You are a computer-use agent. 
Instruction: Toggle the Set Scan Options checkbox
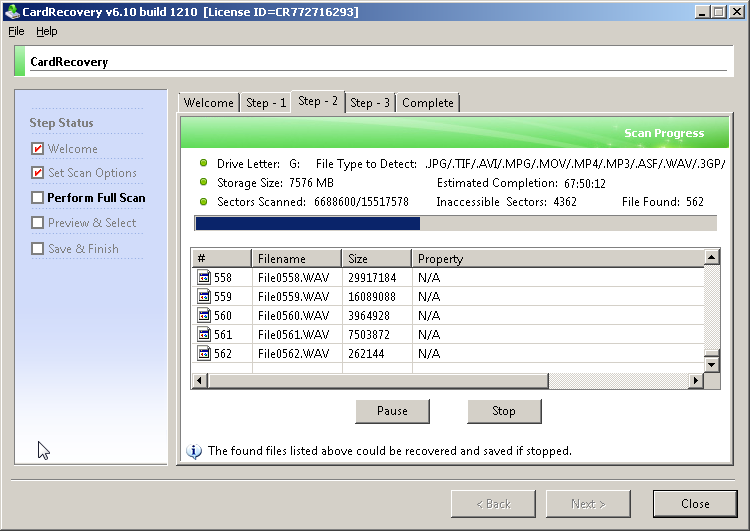pos(37,172)
